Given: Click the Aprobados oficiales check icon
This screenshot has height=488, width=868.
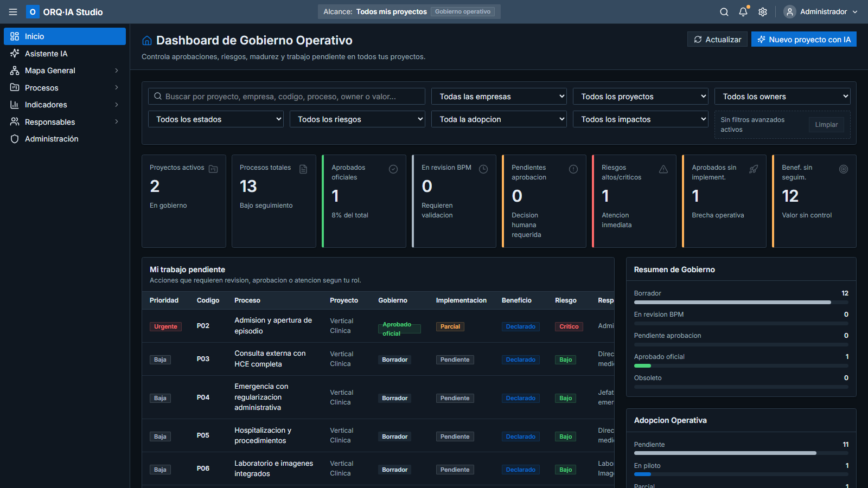Looking at the screenshot, I should pos(393,169).
